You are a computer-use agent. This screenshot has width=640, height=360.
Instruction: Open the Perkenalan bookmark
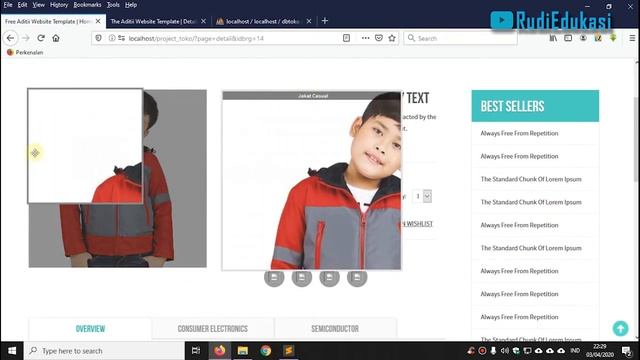point(25,52)
